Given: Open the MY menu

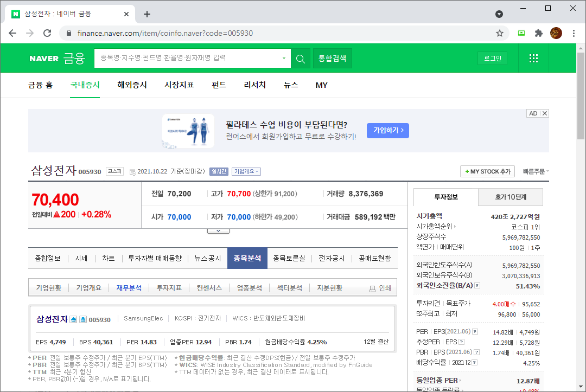Looking at the screenshot, I should (321, 85).
